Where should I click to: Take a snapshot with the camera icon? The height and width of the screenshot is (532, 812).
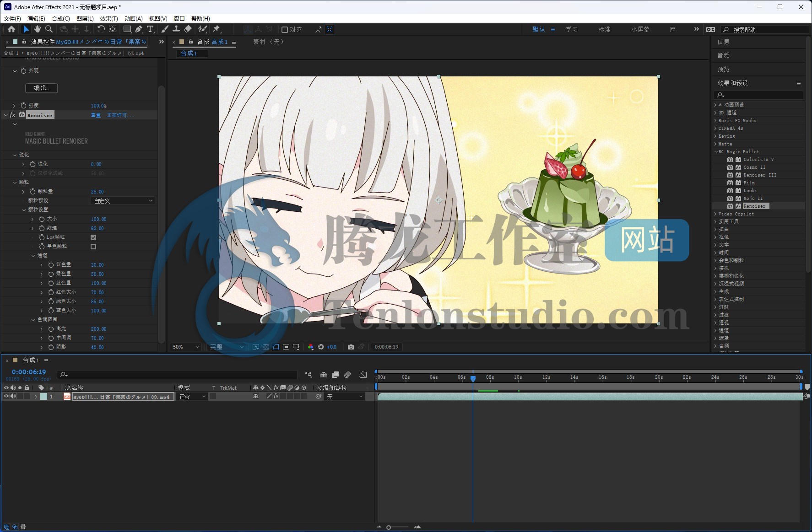[351, 347]
